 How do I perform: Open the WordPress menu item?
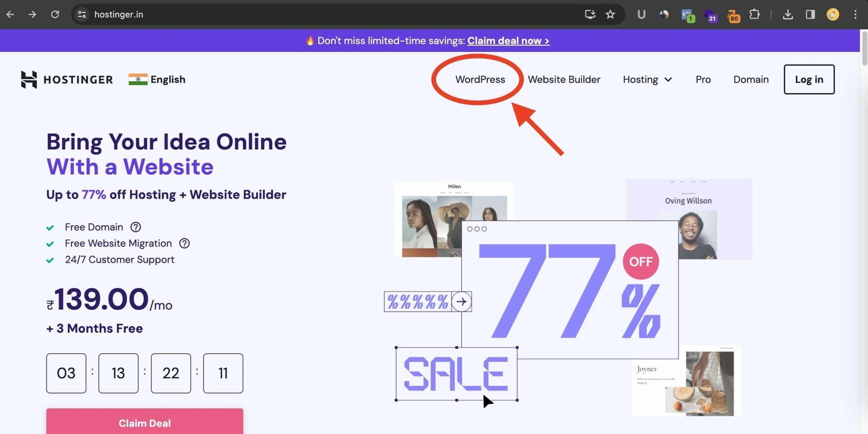[480, 80]
